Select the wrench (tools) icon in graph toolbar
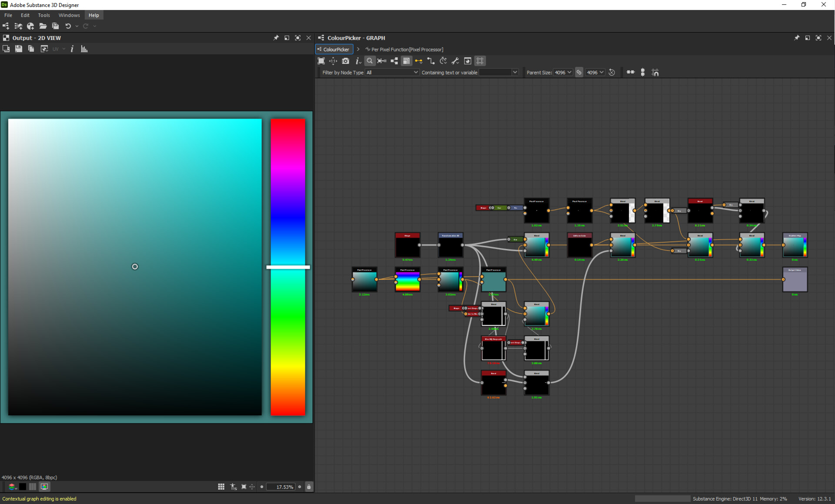This screenshot has height=504, width=835. tap(455, 61)
